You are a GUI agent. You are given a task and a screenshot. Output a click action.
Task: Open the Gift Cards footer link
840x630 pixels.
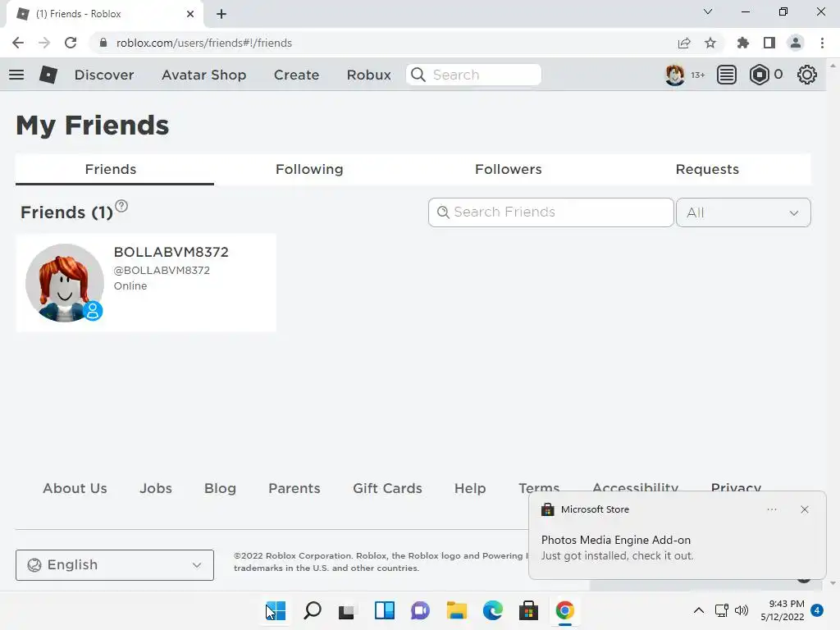[x=387, y=489]
